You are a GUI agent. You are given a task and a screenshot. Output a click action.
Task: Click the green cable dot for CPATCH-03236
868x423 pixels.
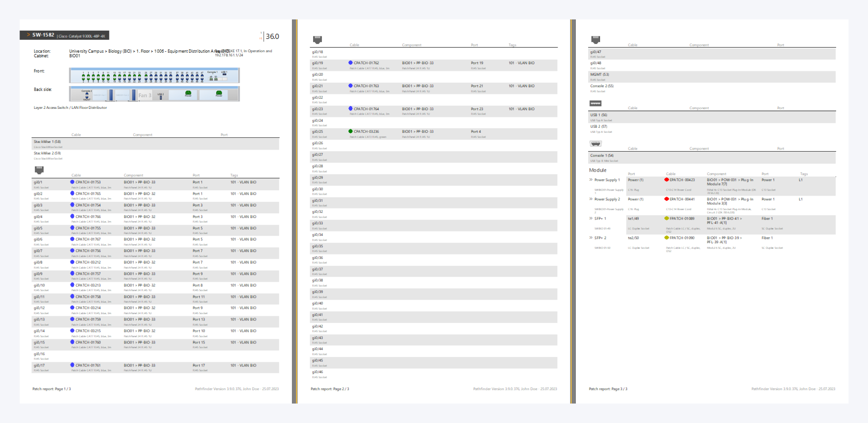point(350,131)
